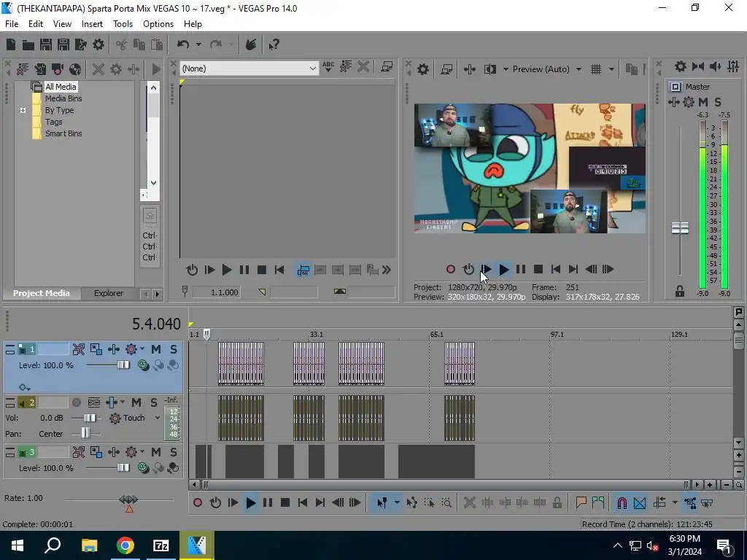Toggle Automatic Crossfades icon
The image size is (747, 560).
click(x=640, y=502)
